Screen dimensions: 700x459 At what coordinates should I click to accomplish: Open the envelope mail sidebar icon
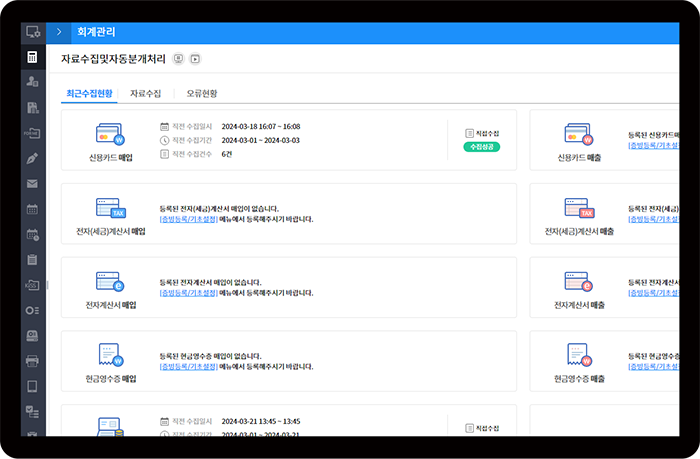(32, 184)
